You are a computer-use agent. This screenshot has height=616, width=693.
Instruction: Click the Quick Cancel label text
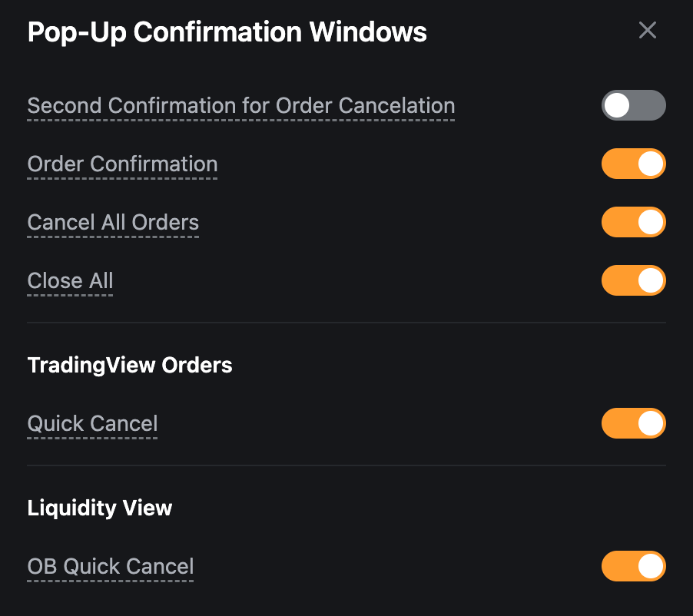(x=92, y=423)
